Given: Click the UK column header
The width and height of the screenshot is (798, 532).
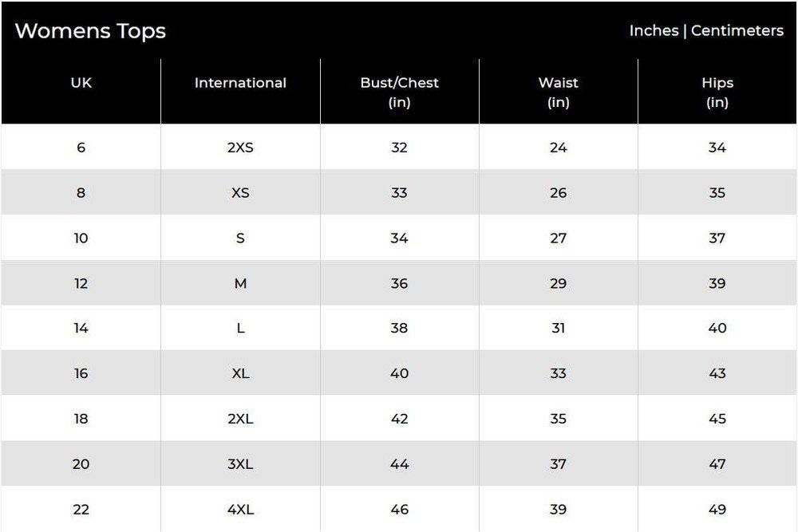Looking at the screenshot, I should click(81, 83).
